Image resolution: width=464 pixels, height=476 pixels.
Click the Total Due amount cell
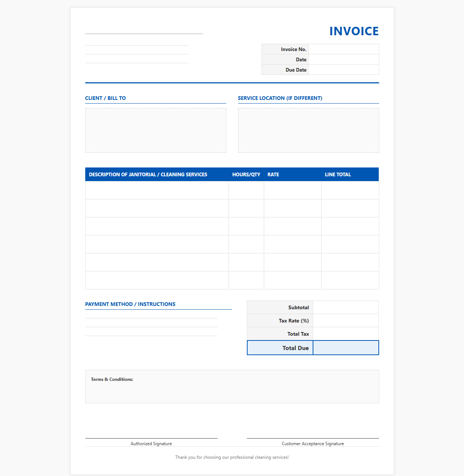click(346, 348)
